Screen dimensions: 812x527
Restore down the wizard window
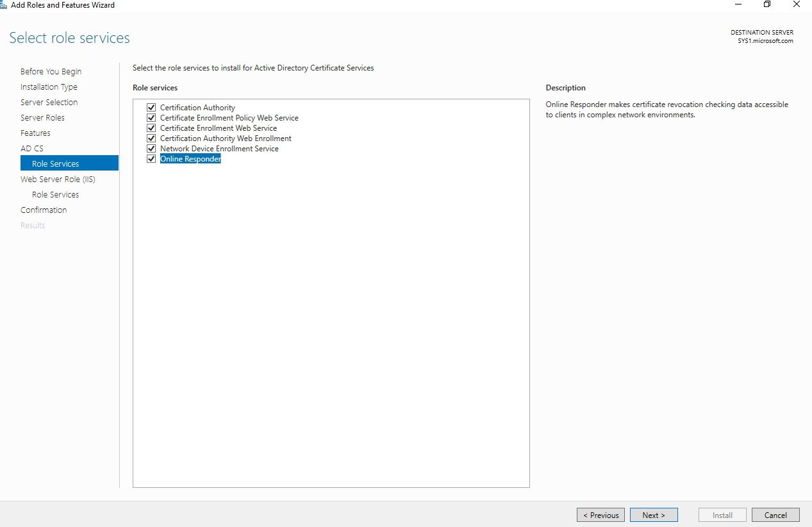pyautogui.click(x=766, y=4)
